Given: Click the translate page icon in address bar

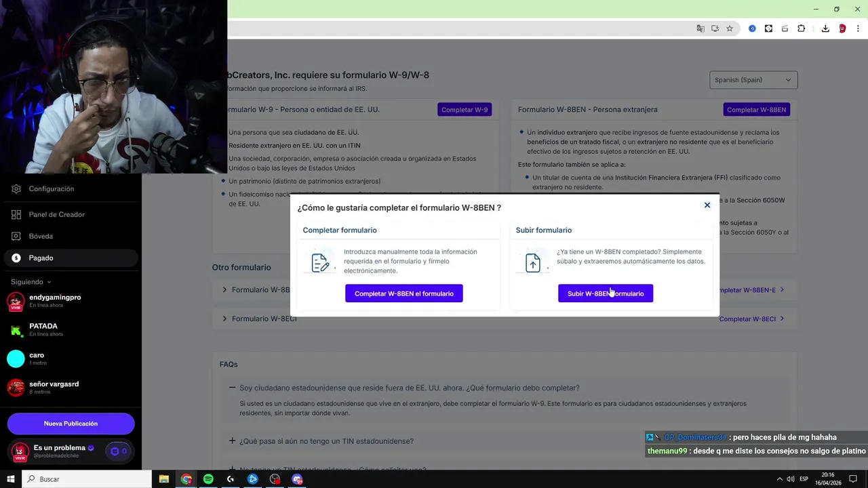Looking at the screenshot, I should point(701,28).
